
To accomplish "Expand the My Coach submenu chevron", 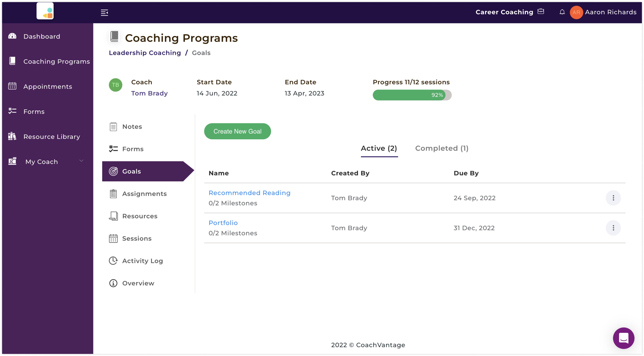I will (81, 161).
